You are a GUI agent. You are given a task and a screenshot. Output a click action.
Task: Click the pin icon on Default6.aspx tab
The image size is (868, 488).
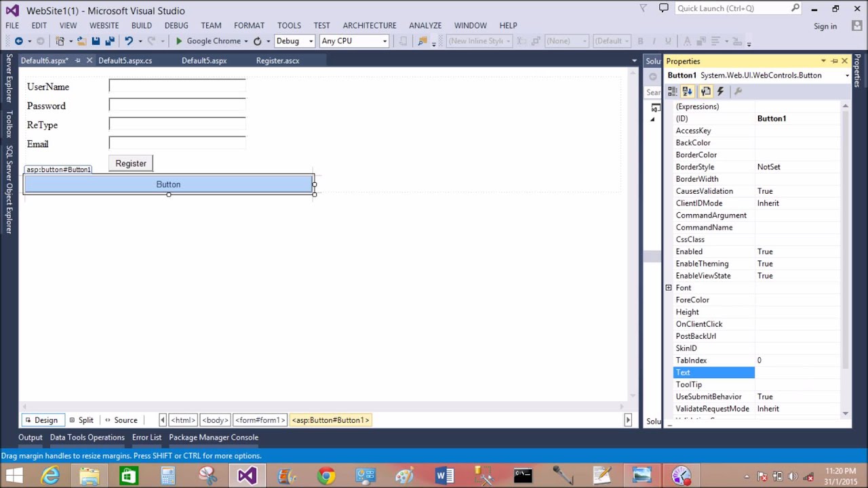77,60
